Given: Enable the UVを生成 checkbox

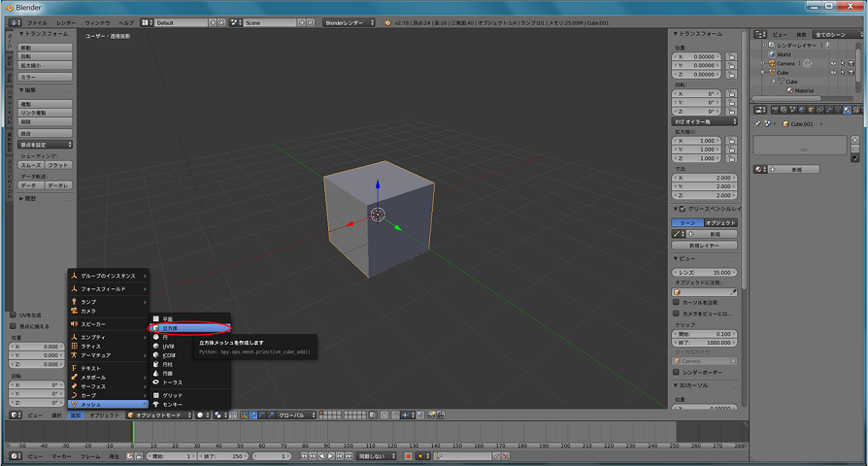Looking at the screenshot, I should pos(14,315).
